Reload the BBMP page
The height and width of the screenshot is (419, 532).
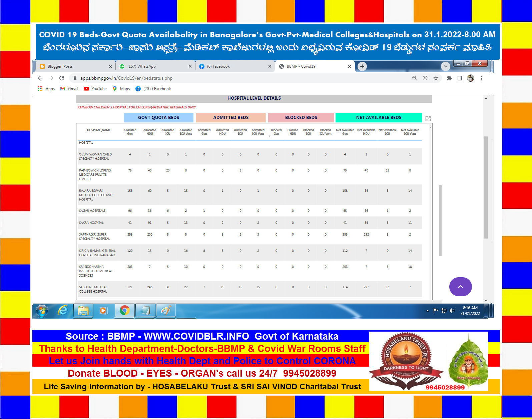[62, 78]
